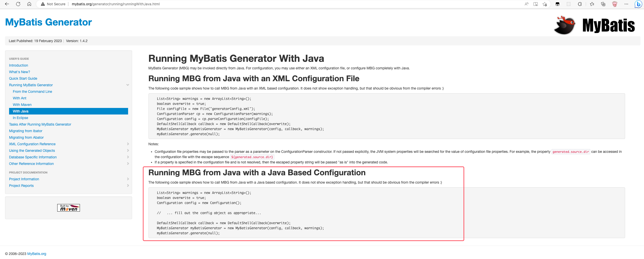Click the USER'S GUIDE sidebar header
Viewport: 644px width, 259px height.
pyautogui.click(x=19, y=59)
